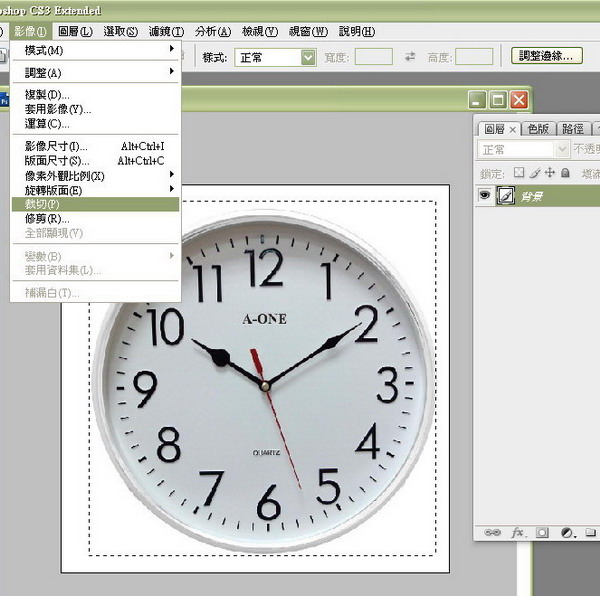Expand 像素外觀比例(X) submenu

point(95,176)
